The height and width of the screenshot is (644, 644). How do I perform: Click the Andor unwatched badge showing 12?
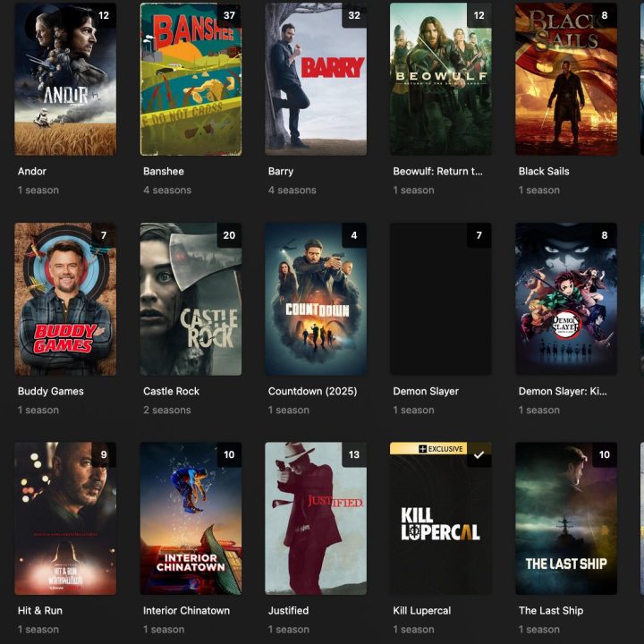pos(104,15)
